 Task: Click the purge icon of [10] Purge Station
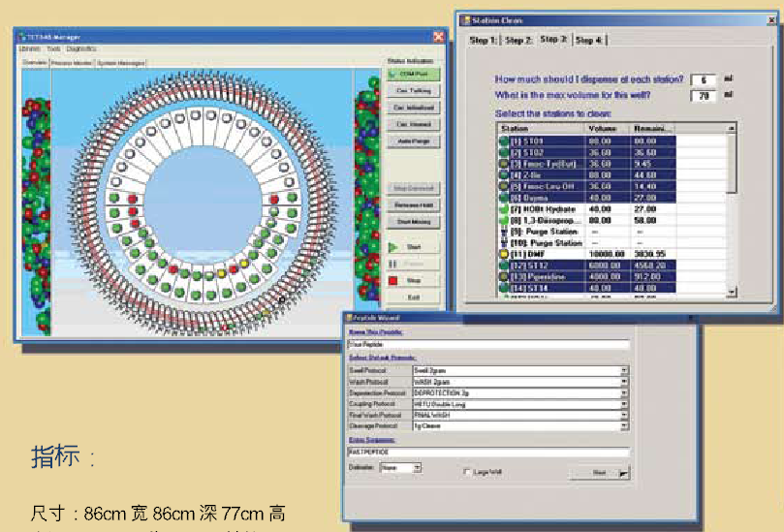[x=504, y=243]
